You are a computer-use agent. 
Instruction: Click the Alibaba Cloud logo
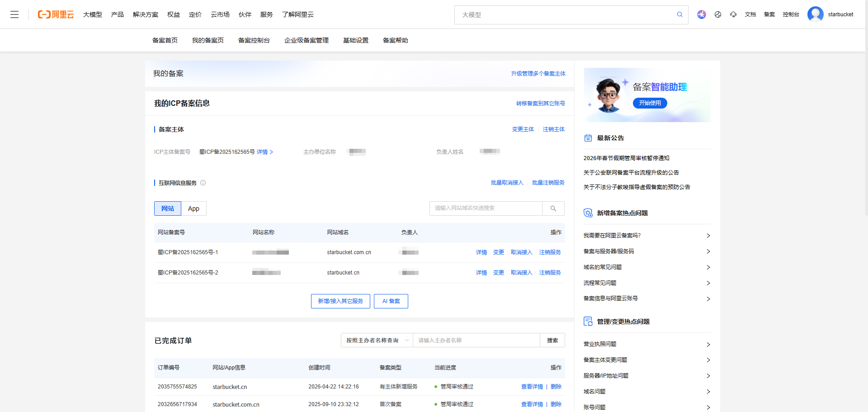(56, 14)
